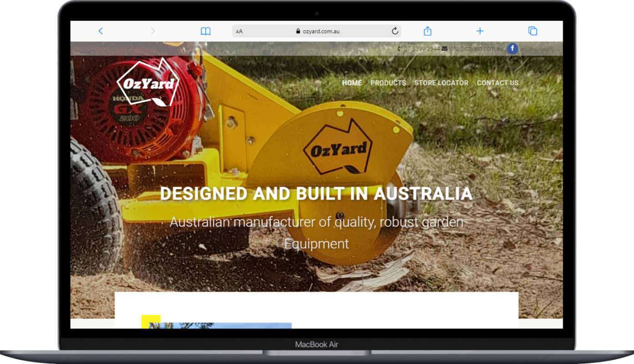Open the bookmarks book icon
The width and height of the screenshot is (634, 364).
[x=206, y=31]
